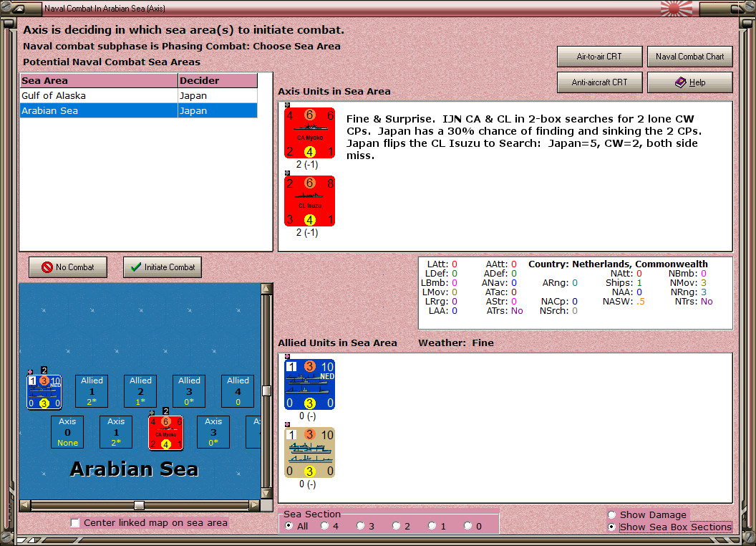
Task: Open the Air-to-air CRT chart
Action: click(599, 57)
